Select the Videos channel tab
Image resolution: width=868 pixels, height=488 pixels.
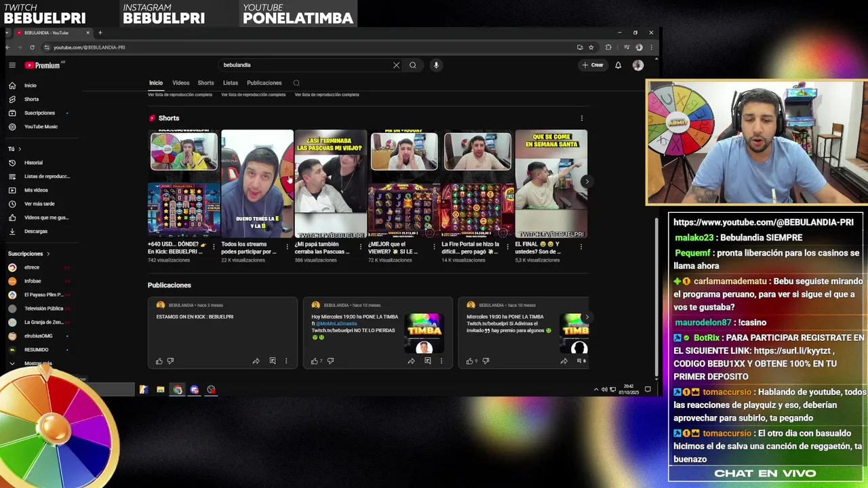[x=181, y=83]
